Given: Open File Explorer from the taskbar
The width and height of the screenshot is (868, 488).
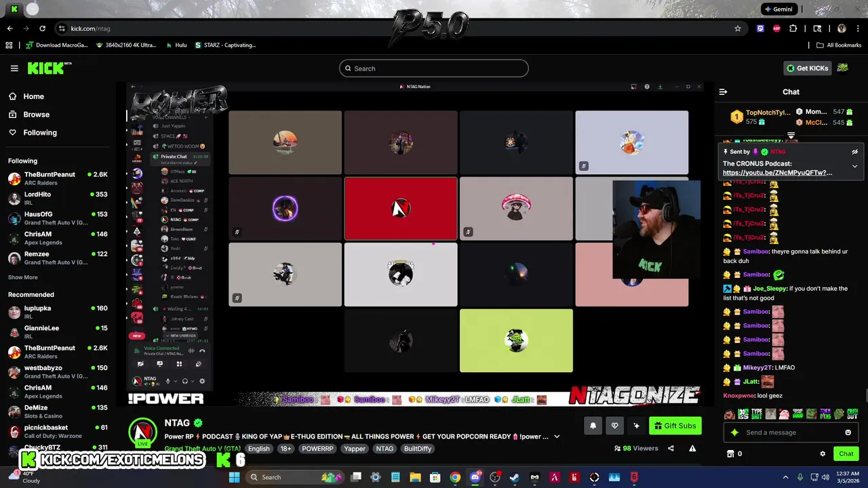Looking at the screenshot, I should point(415,477).
